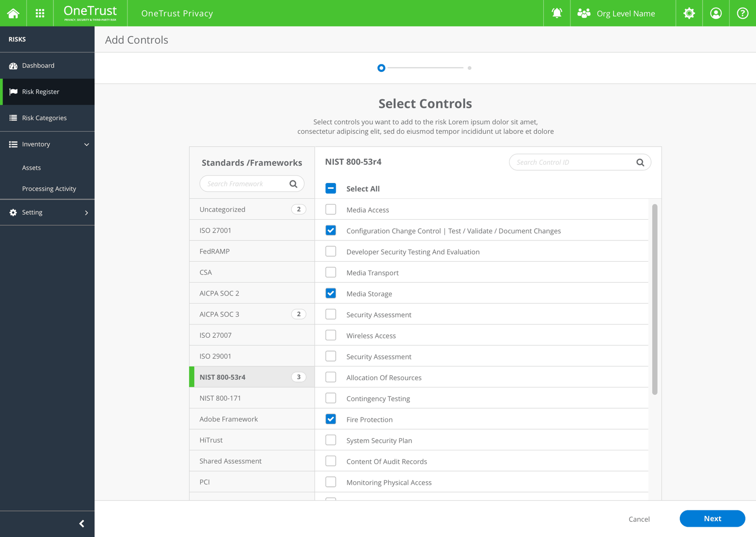Uncheck the Fire Protection checkbox
The width and height of the screenshot is (756, 537).
click(x=331, y=419)
